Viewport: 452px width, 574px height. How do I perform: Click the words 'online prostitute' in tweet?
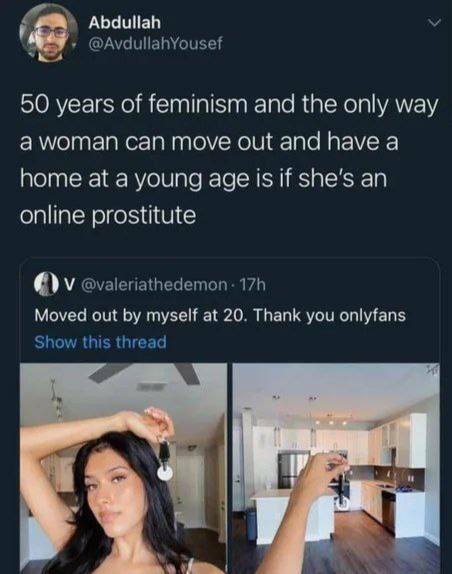tap(108, 215)
